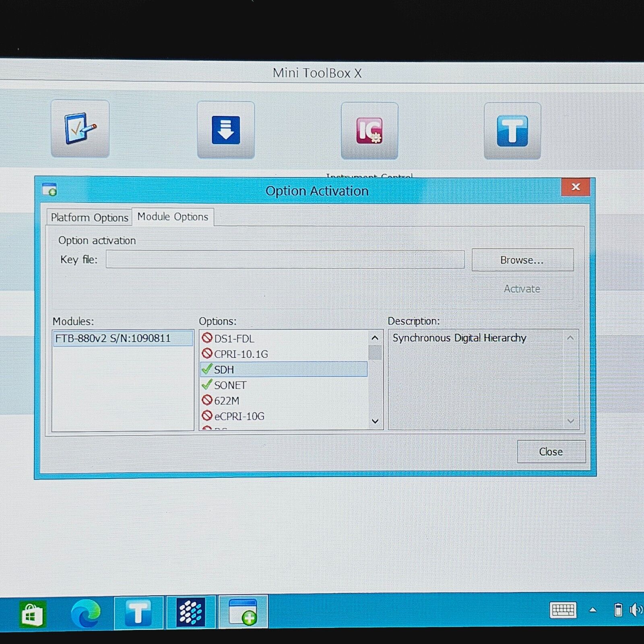Click the Key file input field
The width and height of the screenshot is (644, 644).
tap(285, 260)
